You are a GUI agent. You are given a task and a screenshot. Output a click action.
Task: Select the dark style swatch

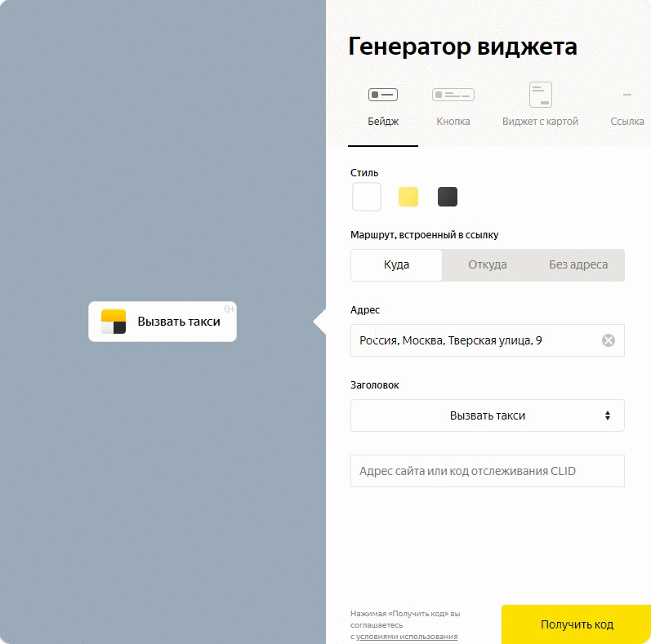coord(448,197)
